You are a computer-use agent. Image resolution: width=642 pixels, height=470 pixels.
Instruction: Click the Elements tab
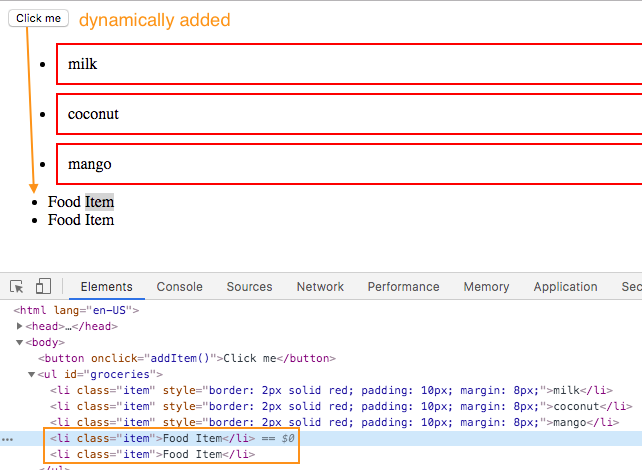[x=106, y=287]
